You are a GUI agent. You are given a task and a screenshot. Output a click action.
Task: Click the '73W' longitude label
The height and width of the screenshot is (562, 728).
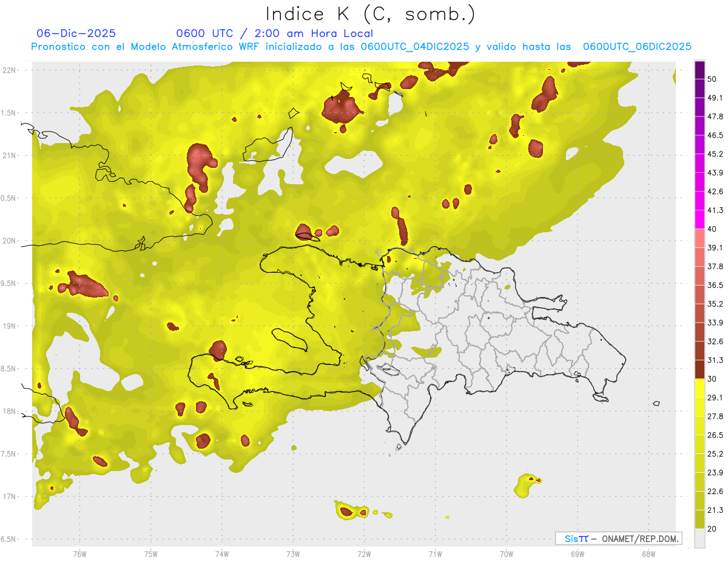[293, 554]
